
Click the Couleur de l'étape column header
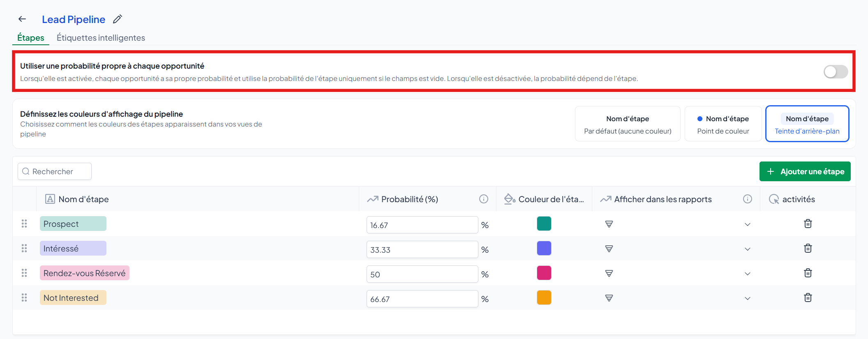pyautogui.click(x=544, y=199)
